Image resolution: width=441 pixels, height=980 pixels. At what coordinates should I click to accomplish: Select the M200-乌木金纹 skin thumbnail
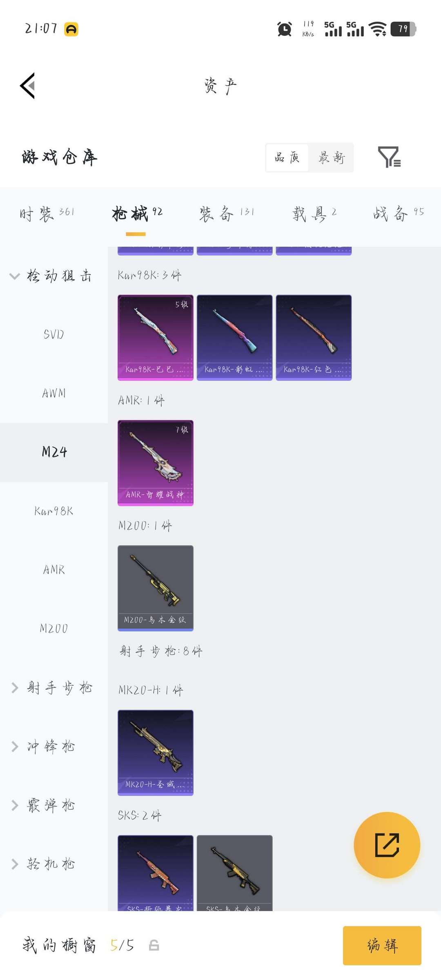point(155,588)
